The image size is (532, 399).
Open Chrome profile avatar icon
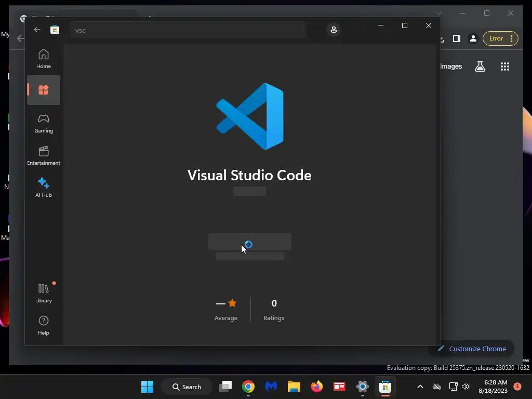coord(473,38)
